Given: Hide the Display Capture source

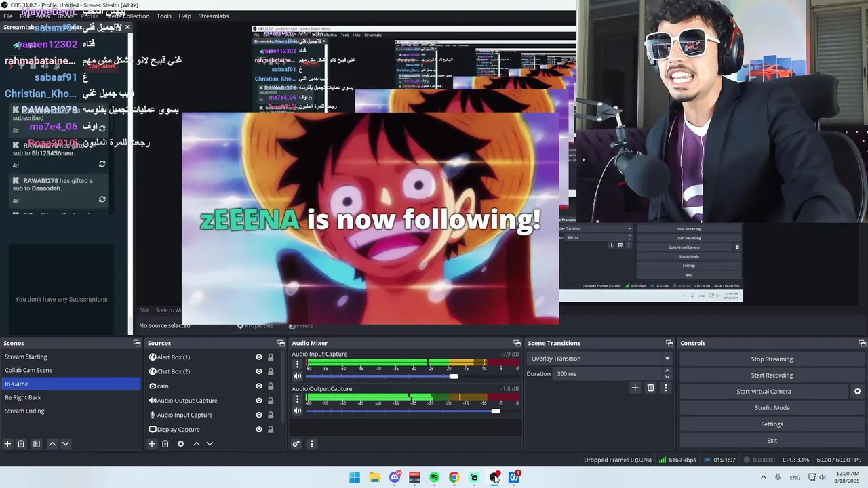Looking at the screenshot, I should (x=258, y=429).
